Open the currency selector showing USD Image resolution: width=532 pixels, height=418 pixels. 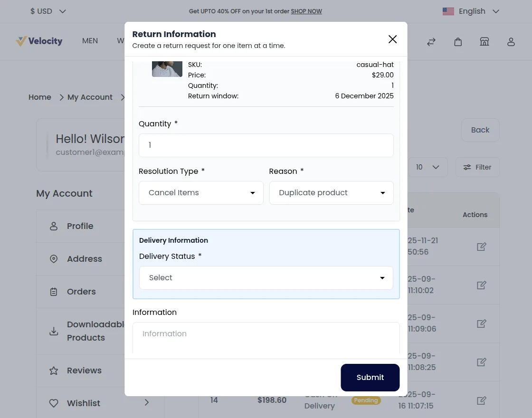click(47, 11)
